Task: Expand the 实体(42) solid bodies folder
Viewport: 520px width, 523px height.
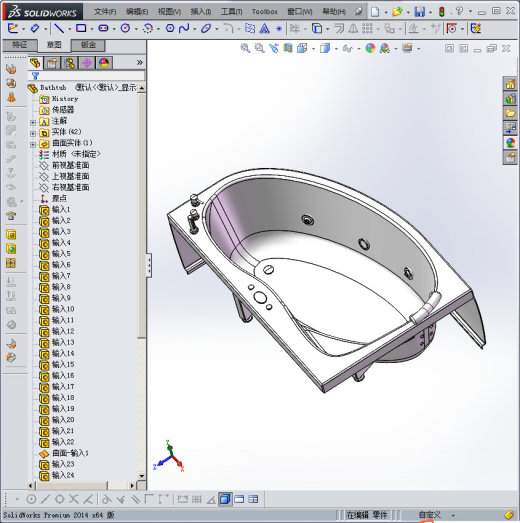Action: (33, 133)
